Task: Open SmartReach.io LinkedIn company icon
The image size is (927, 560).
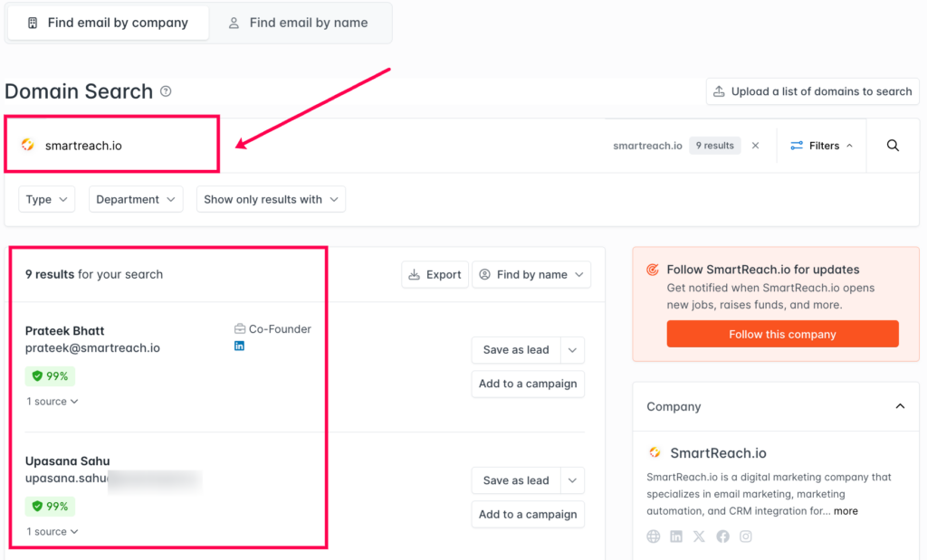Action: [676, 536]
